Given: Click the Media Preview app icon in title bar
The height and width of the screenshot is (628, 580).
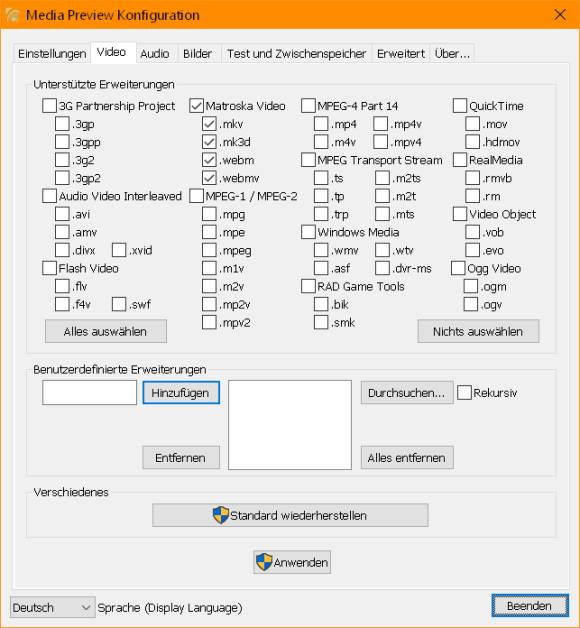Looking at the screenshot, I should pos(12,15).
